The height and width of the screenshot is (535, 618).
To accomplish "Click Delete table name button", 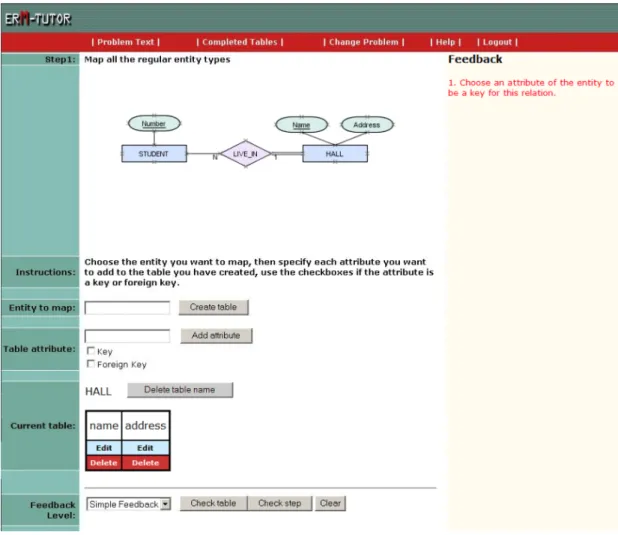I will point(180,390).
